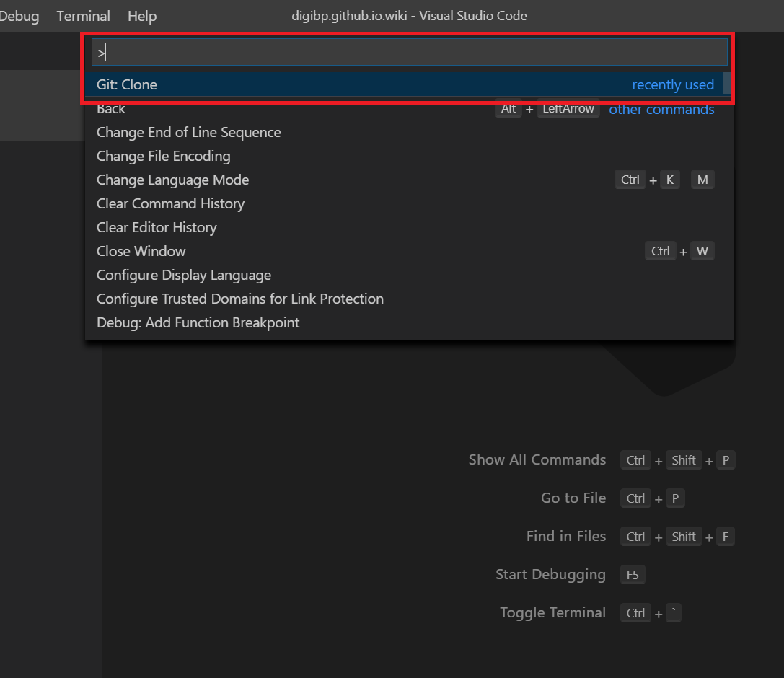This screenshot has height=678, width=784.
Task: Click the Find in Files label
Action: click(x=566, y=536)
